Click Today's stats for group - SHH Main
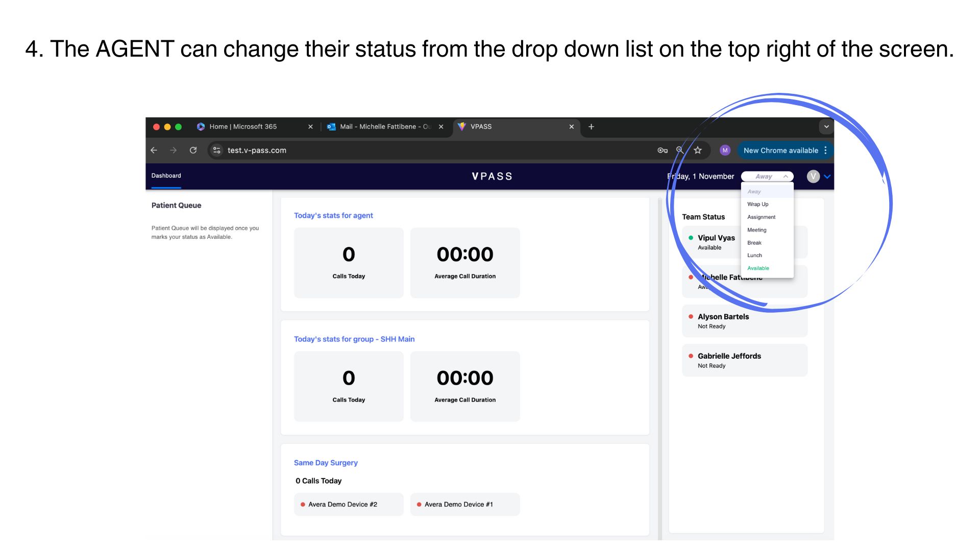 tap(354, 339)
